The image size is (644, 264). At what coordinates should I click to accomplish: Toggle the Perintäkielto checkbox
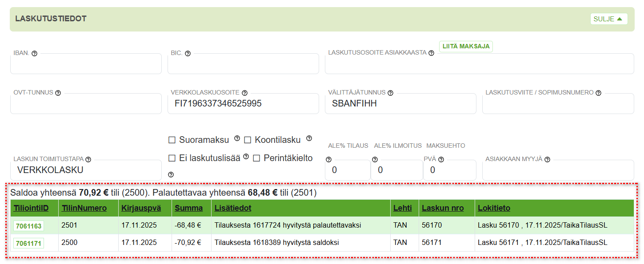pos(256,158)
